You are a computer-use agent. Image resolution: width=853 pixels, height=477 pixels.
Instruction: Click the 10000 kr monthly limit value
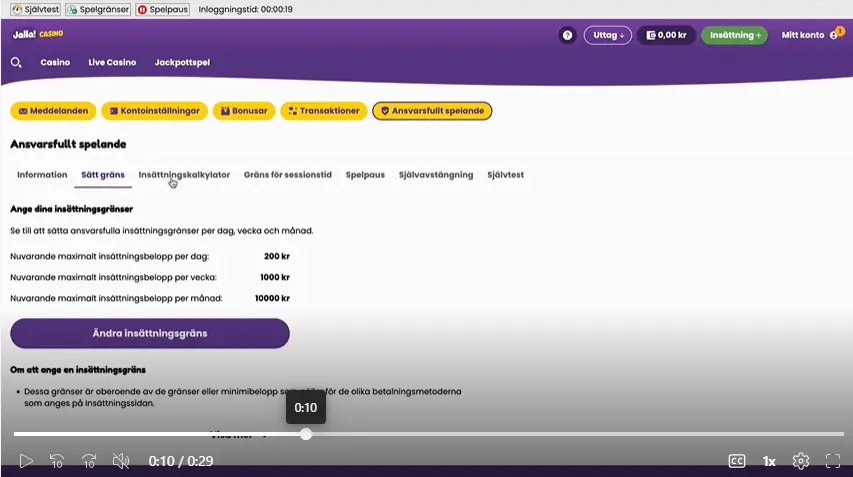pyautogui.click(x=272, y=298)
